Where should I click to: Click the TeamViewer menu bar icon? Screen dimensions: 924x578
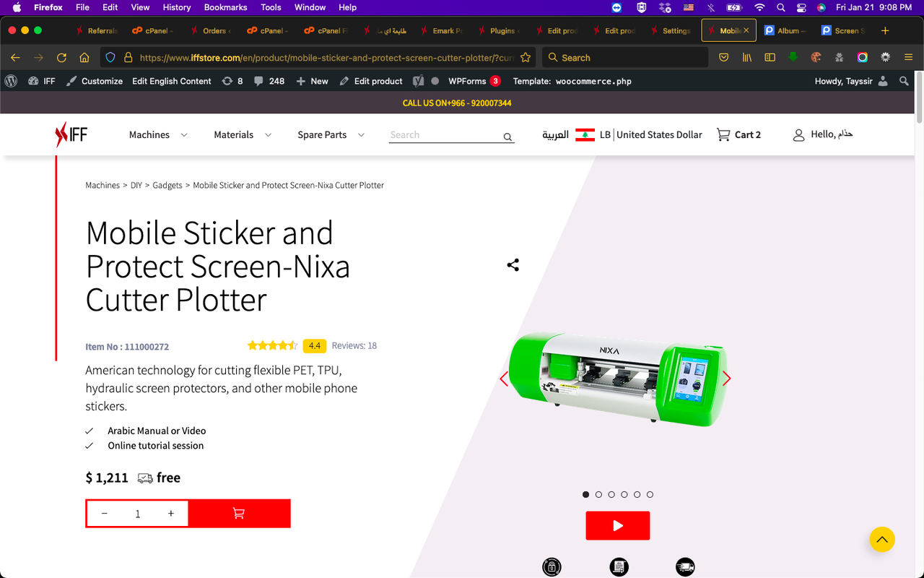coord(616,7)
